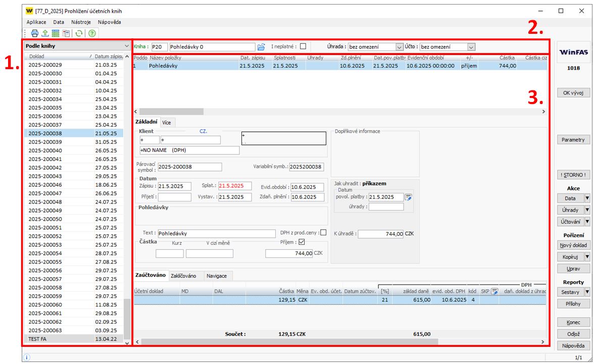Screen dimensions: 594x364
Task: Click the Kniha code field 'P20'
Action: (159, 47)
